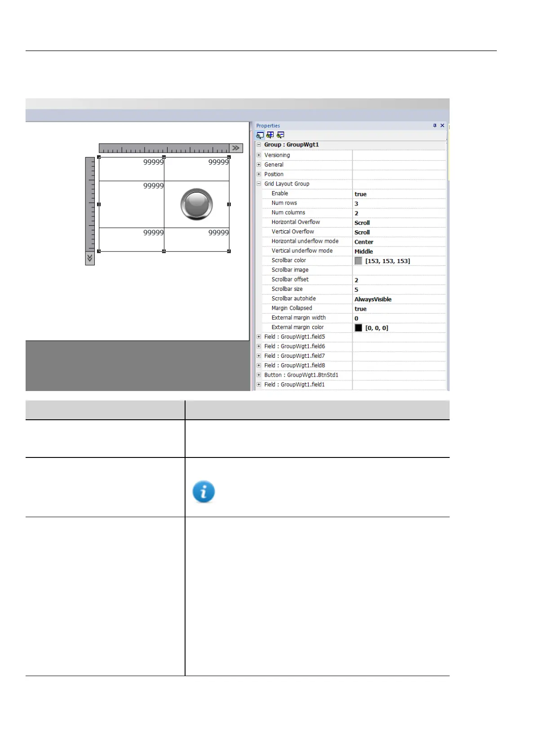This screenshot has height=756, width=535.
Task: Collapse the Grid Layout Group section
Action: pos(259,184)
